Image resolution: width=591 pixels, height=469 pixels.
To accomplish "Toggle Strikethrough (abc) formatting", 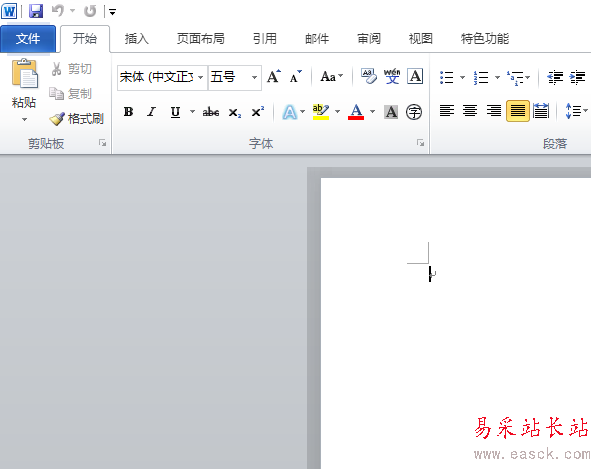I will (x=211, y=112).
